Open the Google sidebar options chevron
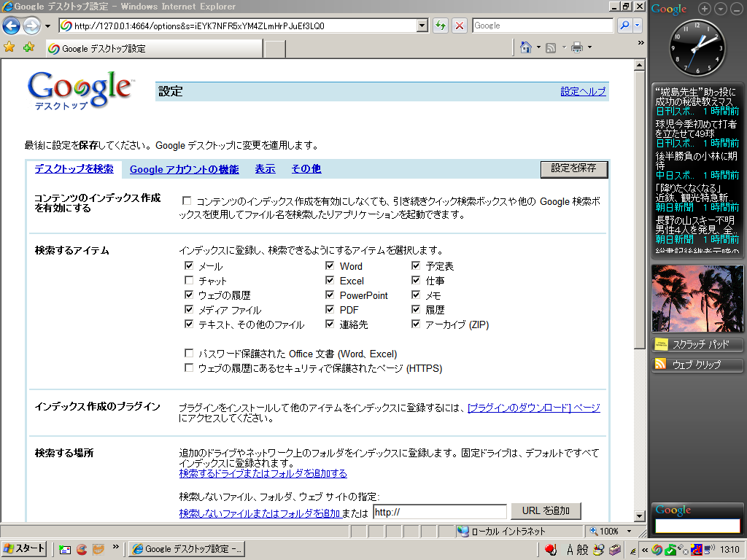The width and height of the screenshot is (747, 560). tap(720, 9)
